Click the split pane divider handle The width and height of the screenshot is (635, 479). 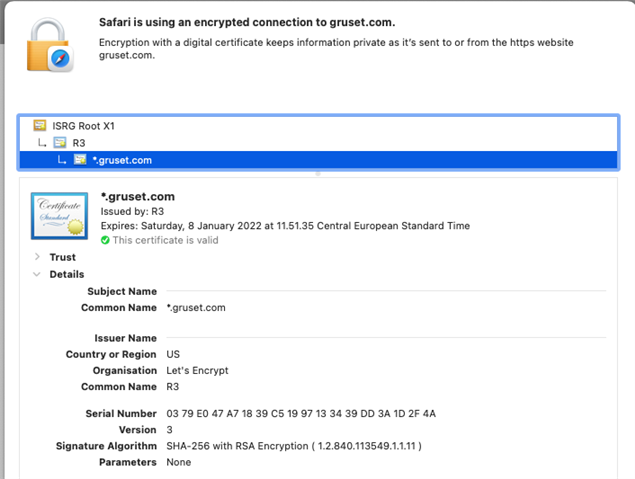point(318,173)
